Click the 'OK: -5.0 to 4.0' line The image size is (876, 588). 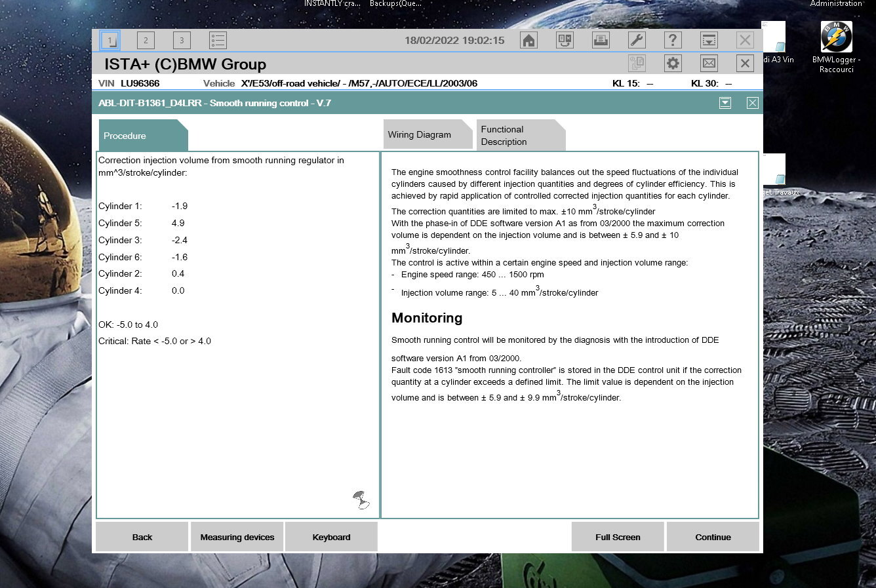[128, 324]
